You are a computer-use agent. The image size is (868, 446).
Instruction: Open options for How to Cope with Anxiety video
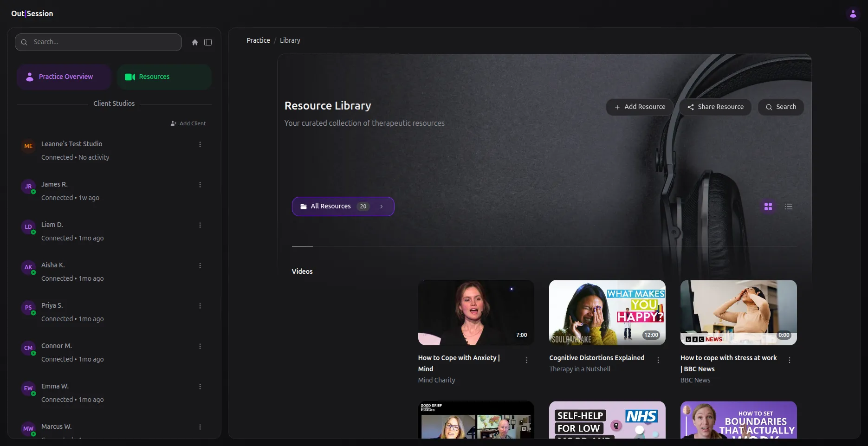(x=527, y=360)
